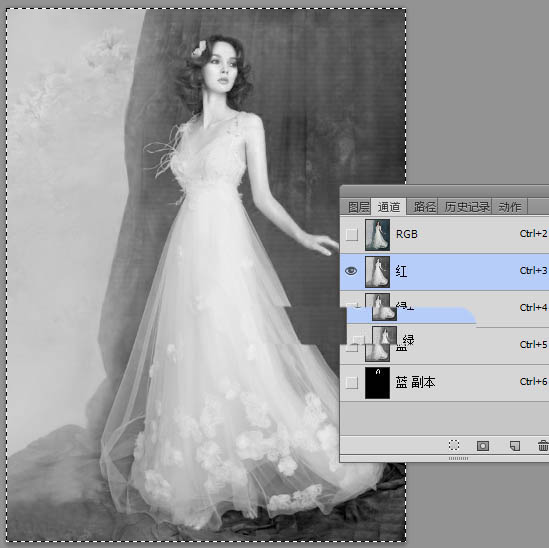Image resolution: width=549 pixels, height=548 pixels.
Task: Select the 通道 tab
Action: tap(388, 207)
